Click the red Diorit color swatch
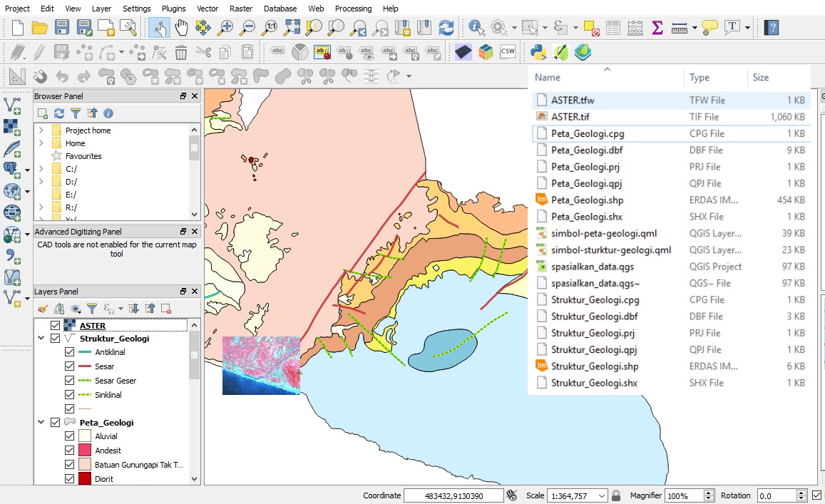The width and height of the screenshot is (825, 504). point(86,478)
